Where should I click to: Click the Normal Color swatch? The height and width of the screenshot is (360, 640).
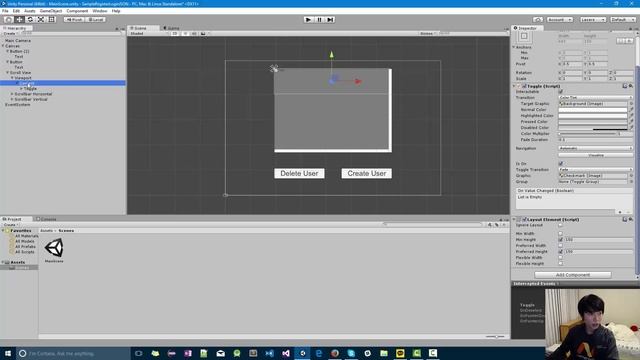click(593, 110)
